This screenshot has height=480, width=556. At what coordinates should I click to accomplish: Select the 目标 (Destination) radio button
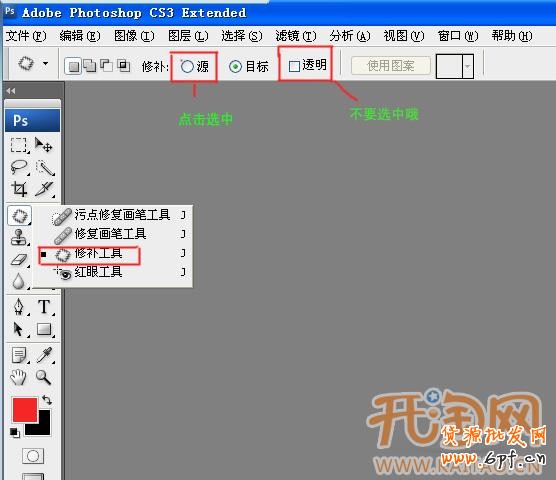pyautogui.click(x=235, y=66)
